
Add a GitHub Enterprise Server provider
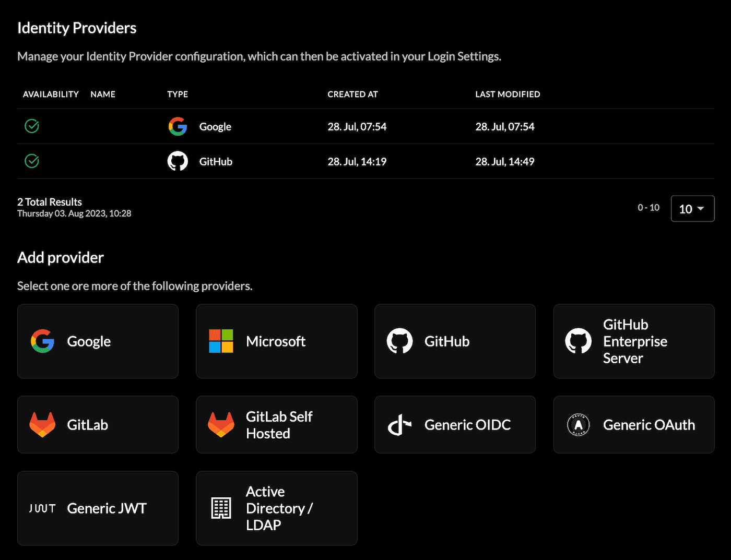coord(633,341)
